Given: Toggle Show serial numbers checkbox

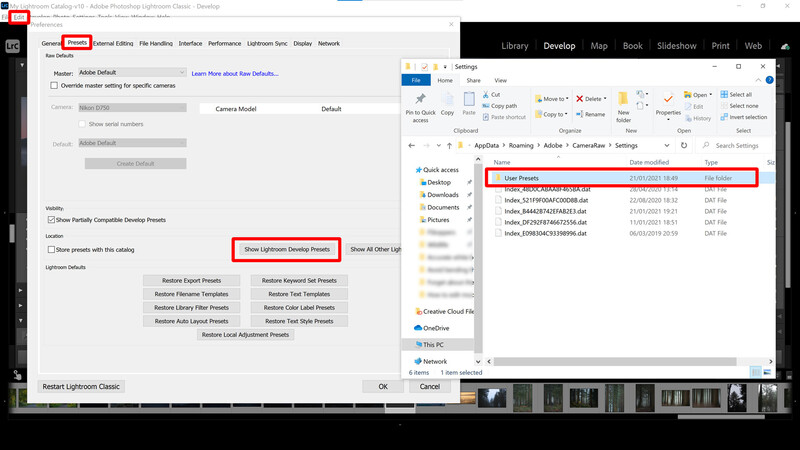Looking at the screenshot, I should tap(82, 124).
